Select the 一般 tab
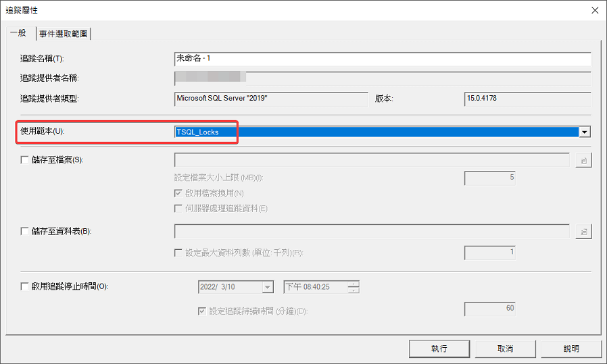The height and width of the screenshot is (364, 607). 18,33
